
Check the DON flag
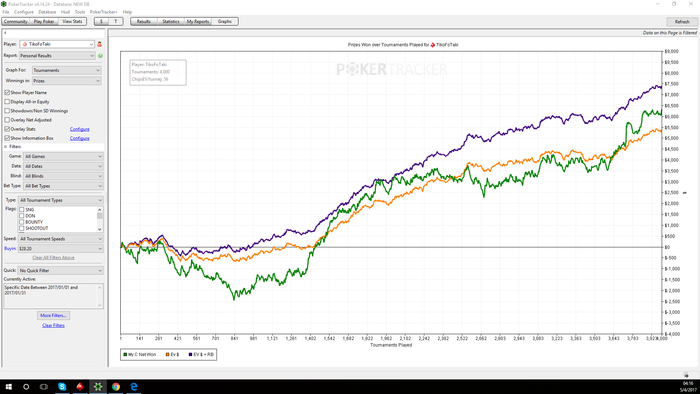pyautogui.click(x=21, y=216)
